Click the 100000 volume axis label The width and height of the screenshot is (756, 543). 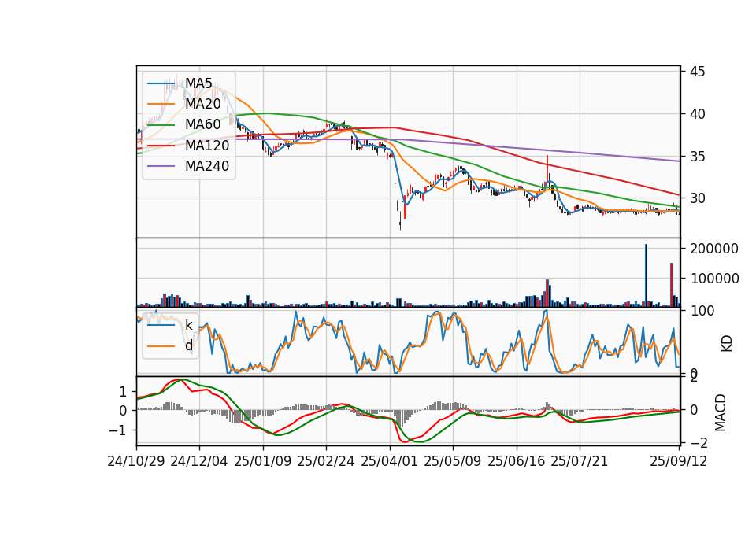[714, 279]
